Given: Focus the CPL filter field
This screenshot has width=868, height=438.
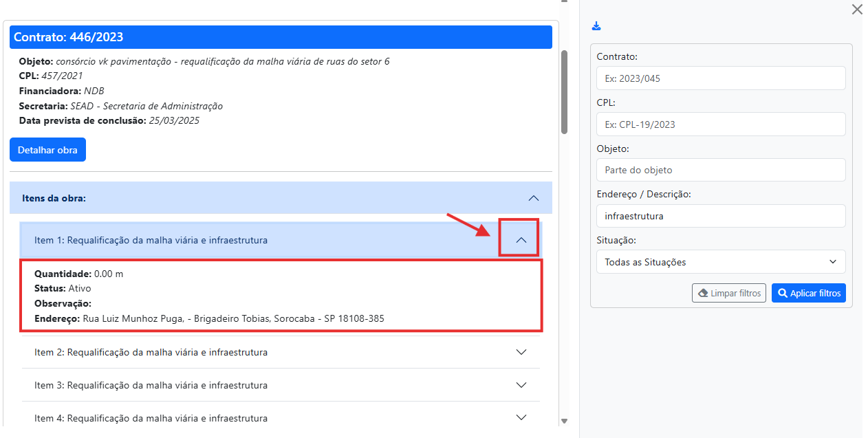Looking at the screenshot, I should [x=721, y=124].
